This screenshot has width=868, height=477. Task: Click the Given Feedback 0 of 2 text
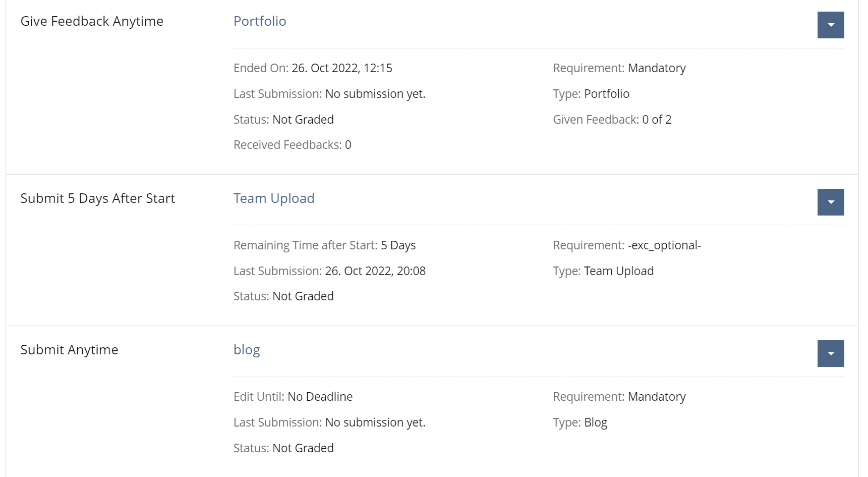click(656, 120)
